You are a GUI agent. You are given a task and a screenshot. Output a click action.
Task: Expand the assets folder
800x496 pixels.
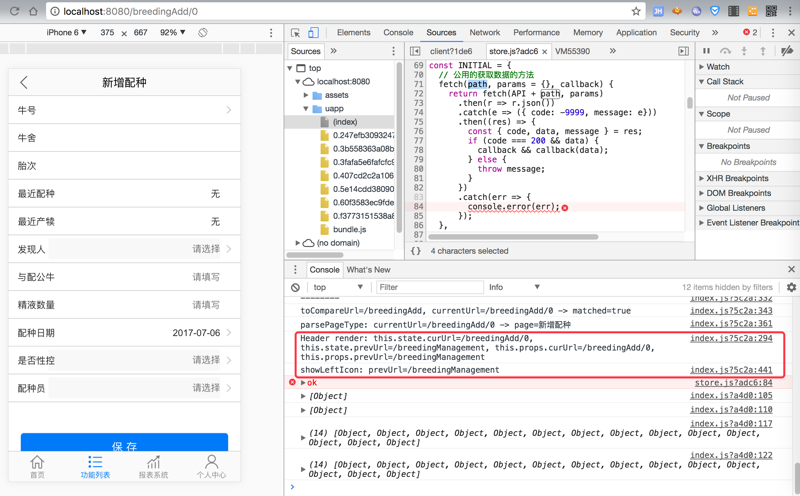click(306, 95)
